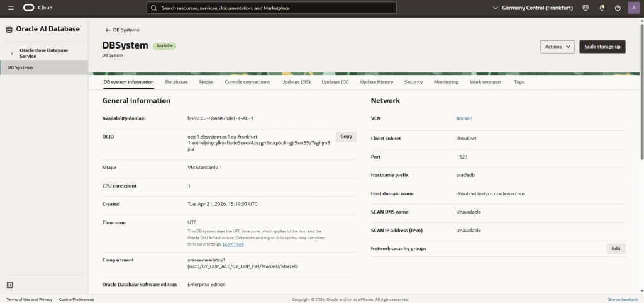Click the hostname prefix oracledb
This screenshot has width=644, height=303.
pos(465,175)
